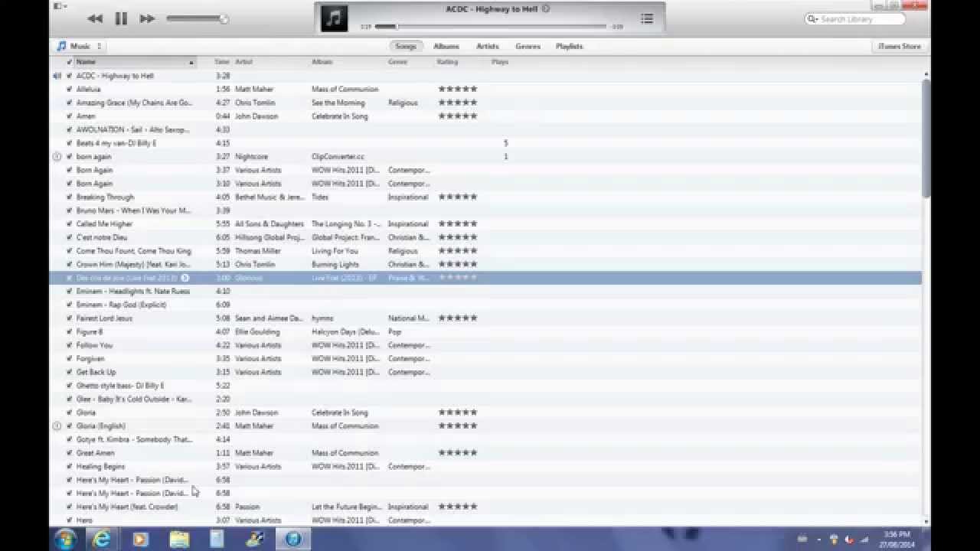Screen dimensions: 980x551
Task: Click the album artwork music note thumbnail
Action: point(334,18)
